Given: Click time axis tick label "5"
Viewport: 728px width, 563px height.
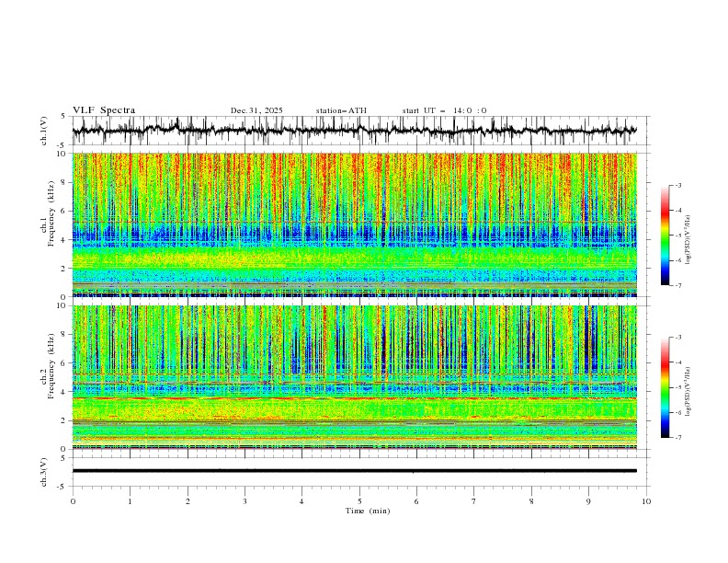Looking at the screenshot, I should point(359,501).
